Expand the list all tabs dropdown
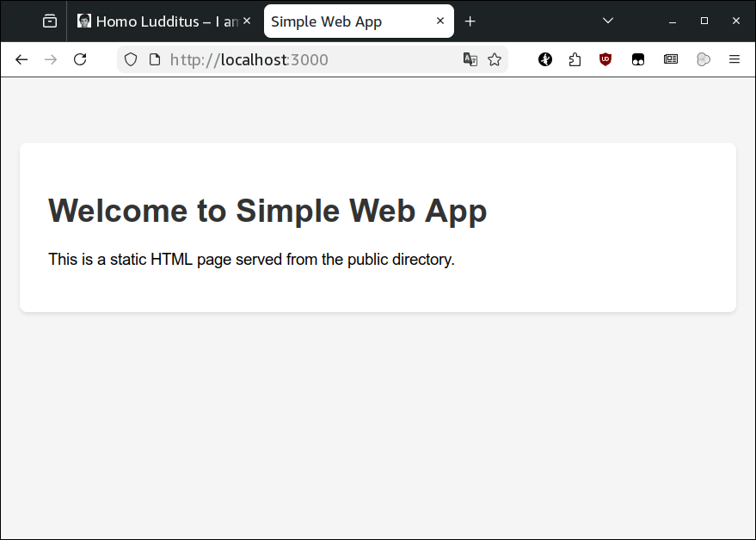The height and width of the screenshot is (540, 756). pyautogui.click(x=607, y=21)
